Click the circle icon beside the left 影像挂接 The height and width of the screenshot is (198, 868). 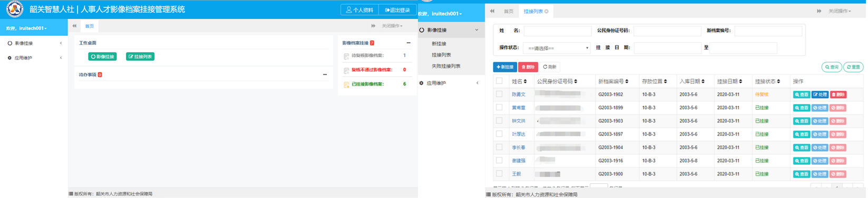pyautogui.click(x=9, y=43)
